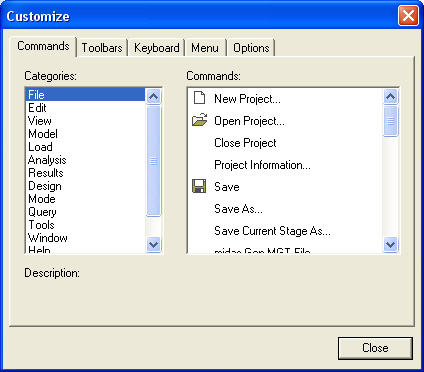Click the Categories scrollbar thumb
The height and width of the screenshot is (372, 424).
point(154,161)
